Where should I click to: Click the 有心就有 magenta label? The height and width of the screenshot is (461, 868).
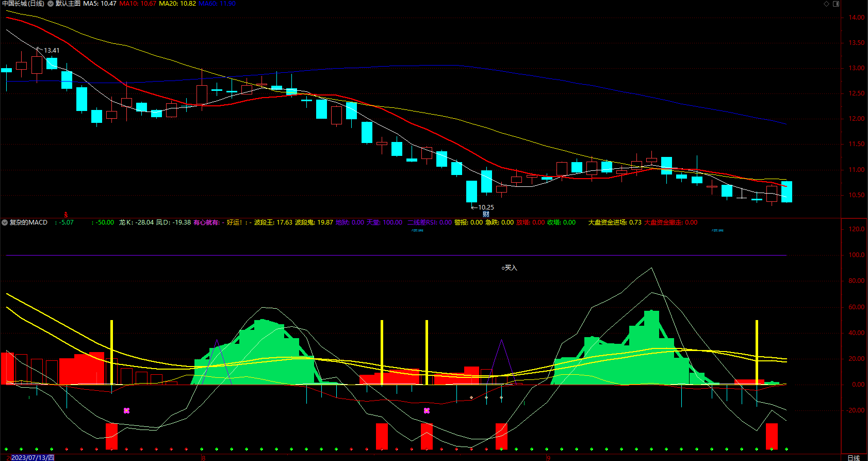coord(206,222)
